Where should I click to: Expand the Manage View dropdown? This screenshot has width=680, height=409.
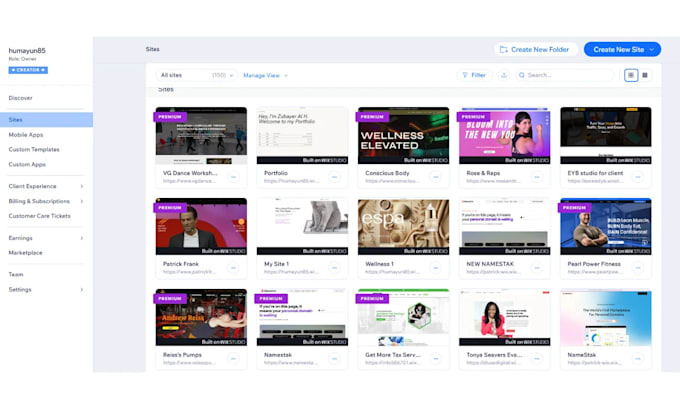[x=265, y=75]
